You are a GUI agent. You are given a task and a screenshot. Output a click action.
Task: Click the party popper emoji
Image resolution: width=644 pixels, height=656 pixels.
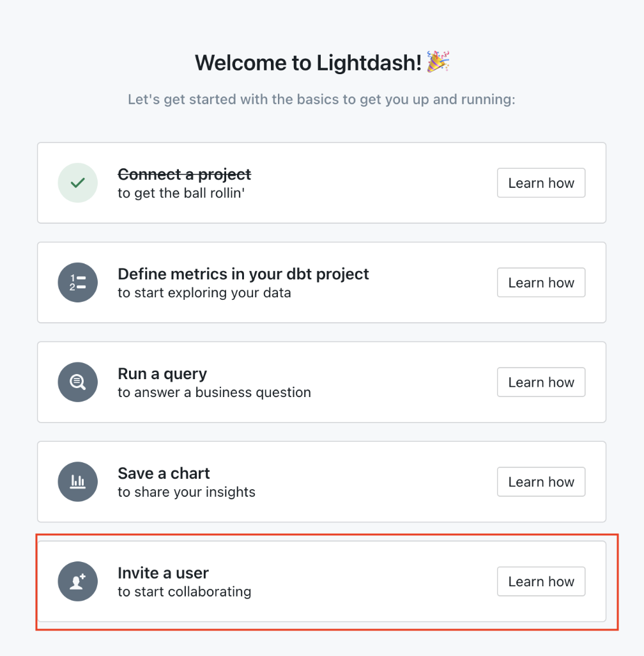click(439, 62)
